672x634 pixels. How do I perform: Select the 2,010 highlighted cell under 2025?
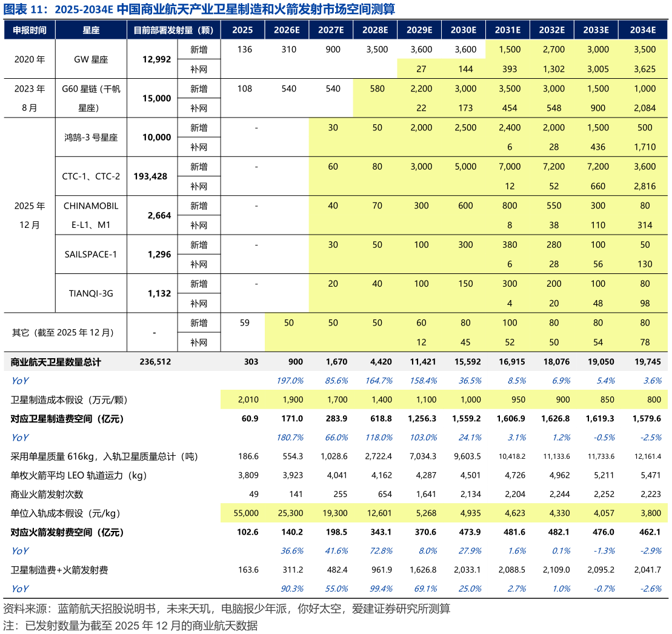(x=248, y=399)
